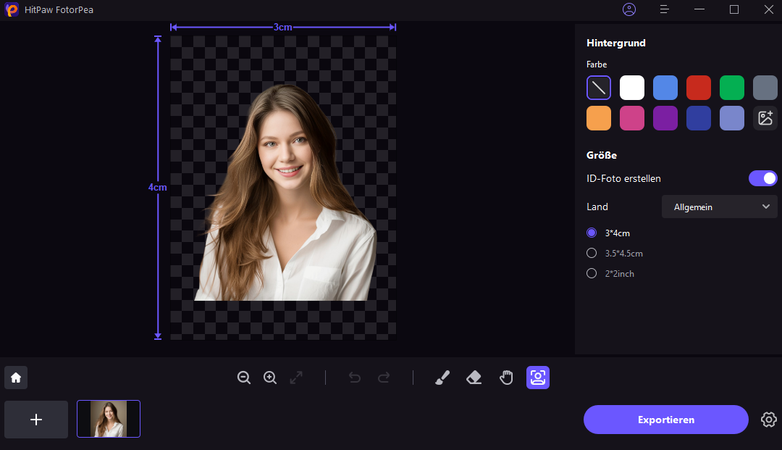Click the zoom in magnifier icon

tap(270, 378)
